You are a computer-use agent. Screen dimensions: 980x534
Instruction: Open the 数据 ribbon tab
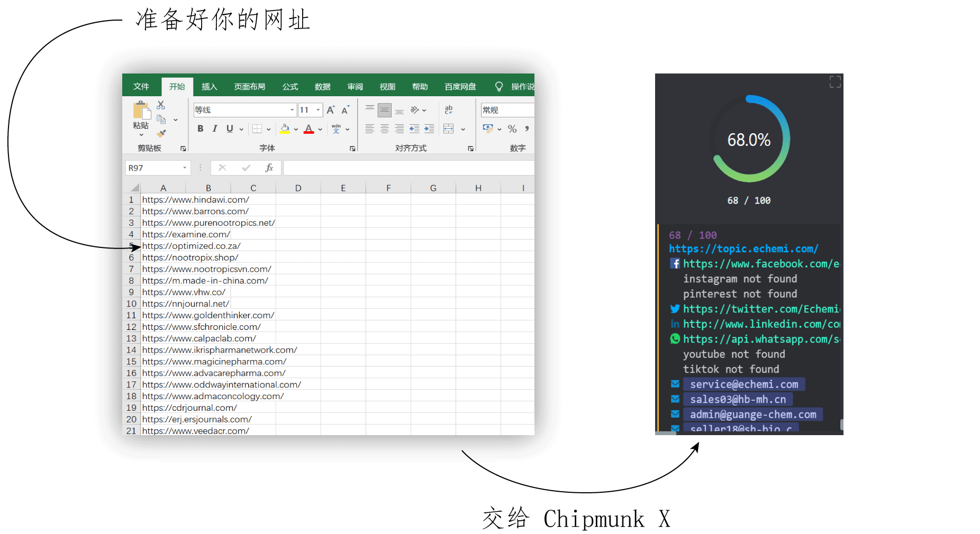point(322,87)
